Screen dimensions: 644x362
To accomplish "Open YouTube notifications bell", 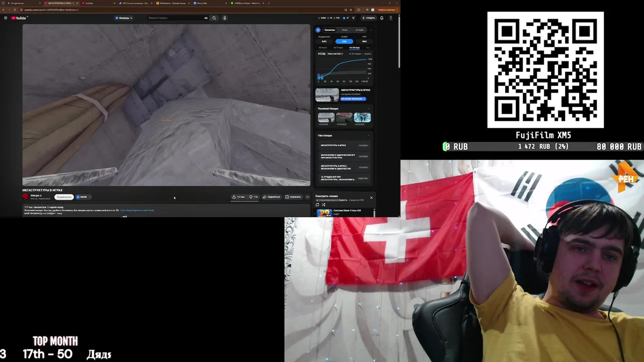I will (x=381, y=18).
